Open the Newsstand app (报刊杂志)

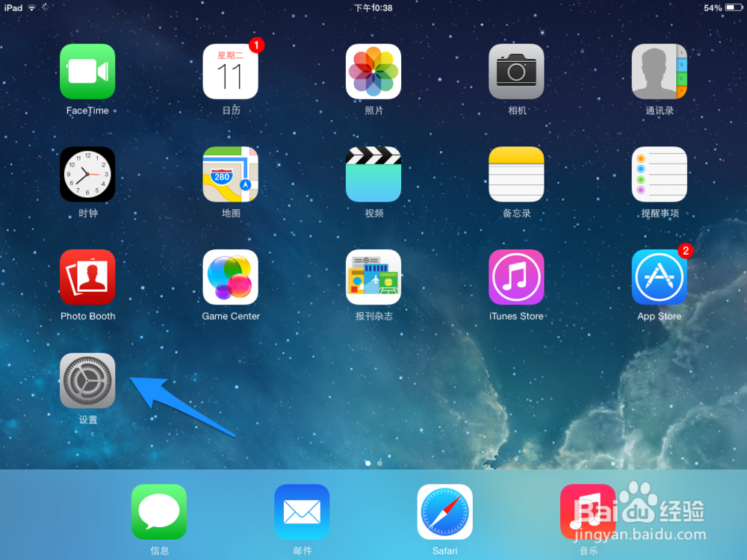point(373,277)
